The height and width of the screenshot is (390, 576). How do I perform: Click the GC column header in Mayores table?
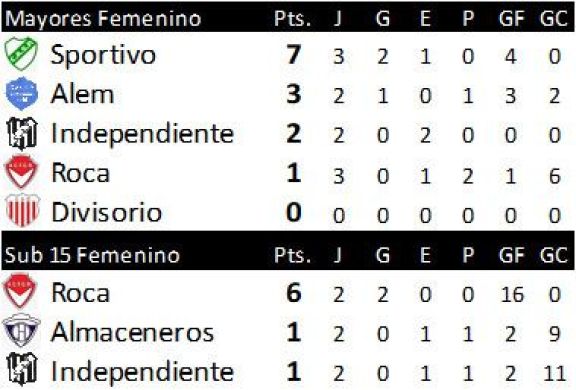(x=554, y=18)
